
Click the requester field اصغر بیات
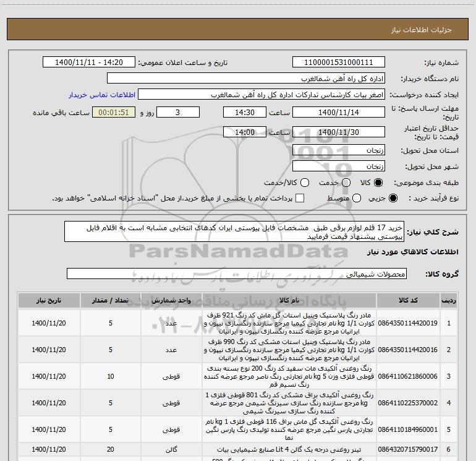261,95
